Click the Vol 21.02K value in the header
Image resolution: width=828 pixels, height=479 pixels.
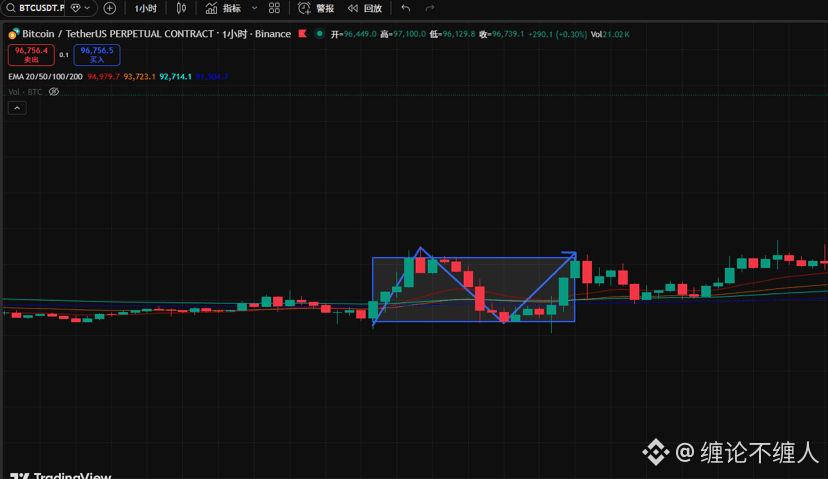pos(610,34)
